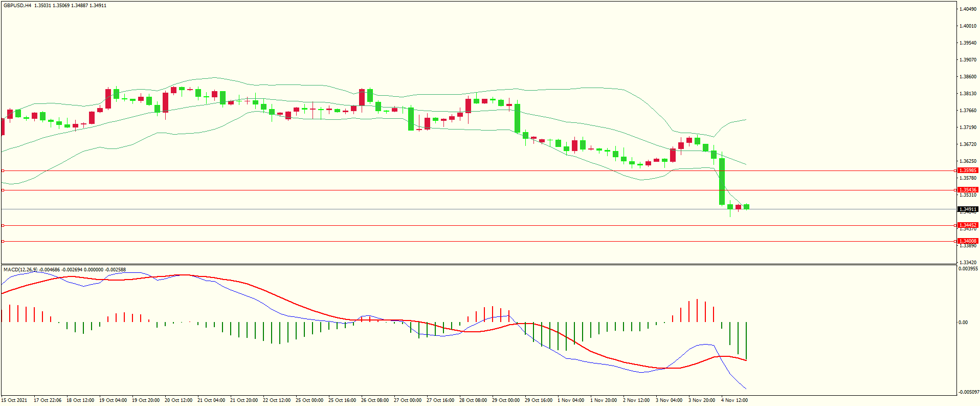Click the 3 Nov 04:00 time label
The image size is (980, 406).
click(669, 400)
